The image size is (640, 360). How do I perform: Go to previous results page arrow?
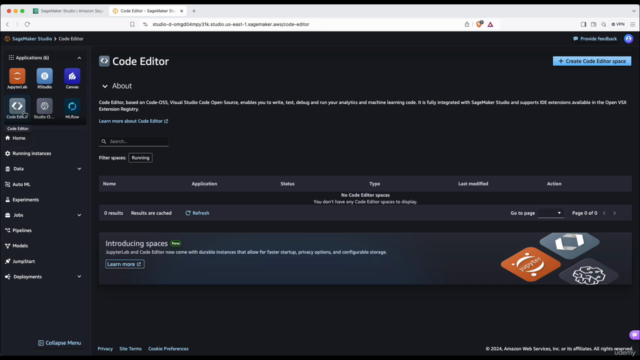[604, 213]
